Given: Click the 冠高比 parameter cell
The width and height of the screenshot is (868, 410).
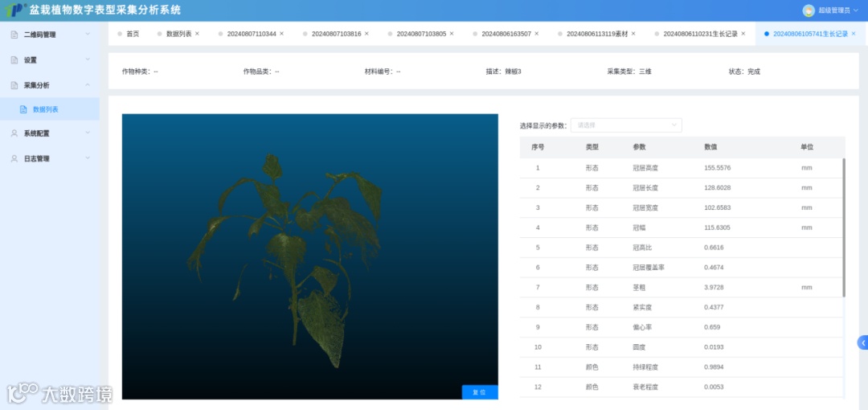Looking at the screenshot, I should 642,248.
